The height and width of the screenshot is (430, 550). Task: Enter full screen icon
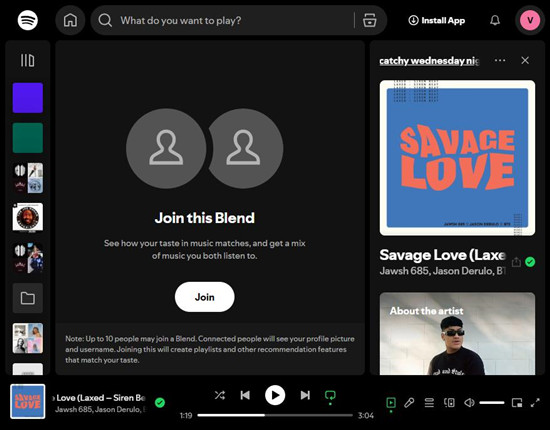point(535,403)
